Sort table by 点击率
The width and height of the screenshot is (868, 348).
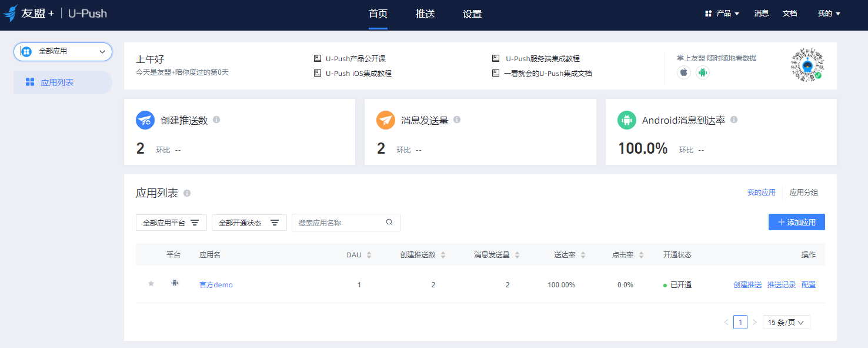point(641,255)
